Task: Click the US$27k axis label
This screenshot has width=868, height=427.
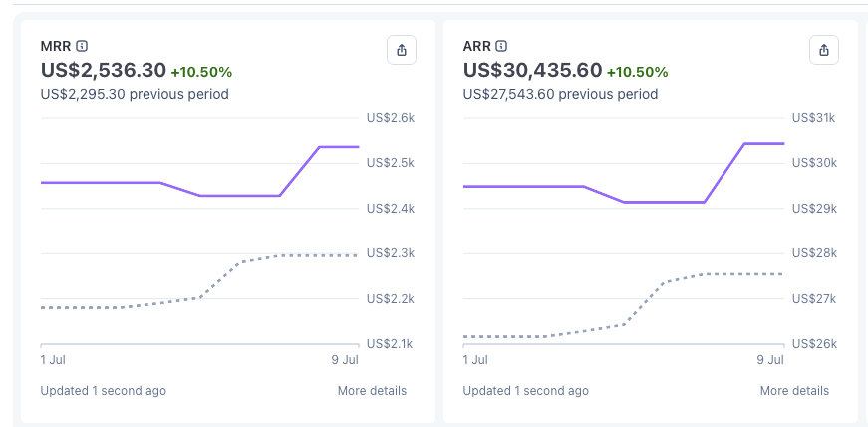Action: [814, 299]
